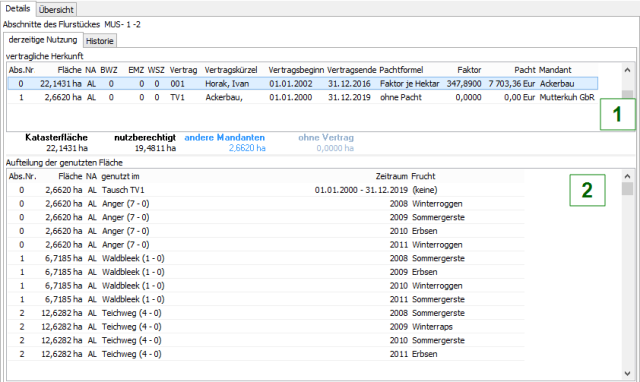Select Anger row for 2010 Erbsen
The image size is (640, 382).
(x=266, y=231)
